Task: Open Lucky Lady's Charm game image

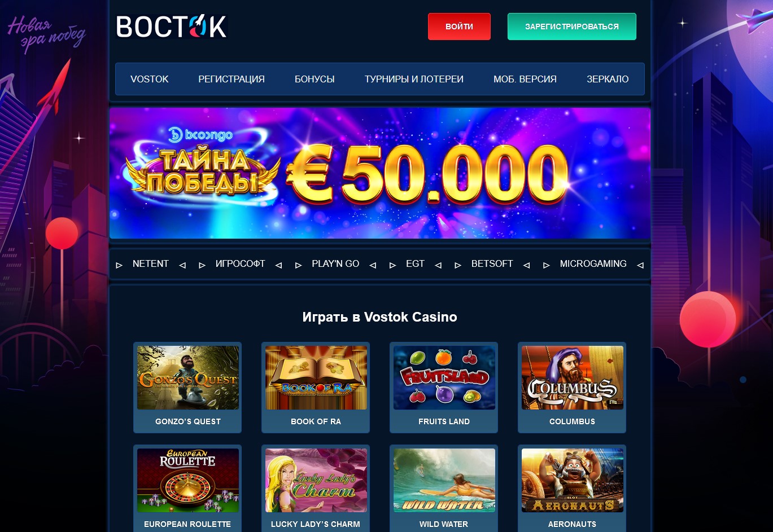Action: [316, 480]
